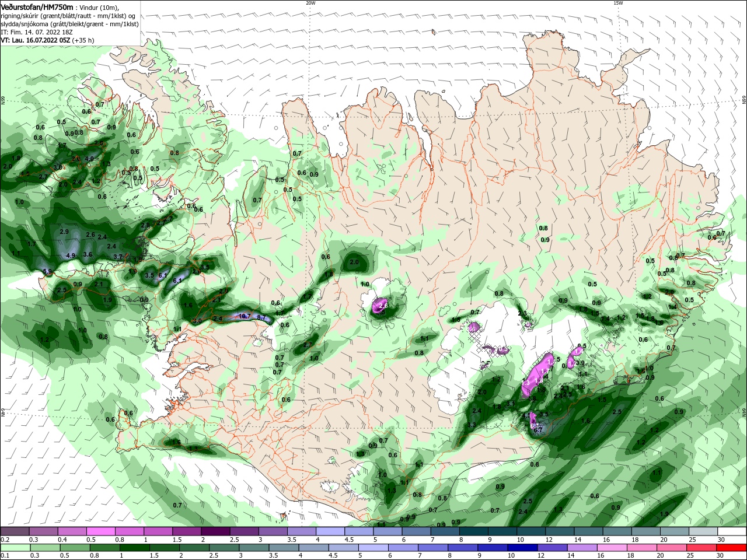Click the 3.6 precipitation value on the map
This screenshot has height=560, width=747.
(88, 254)
